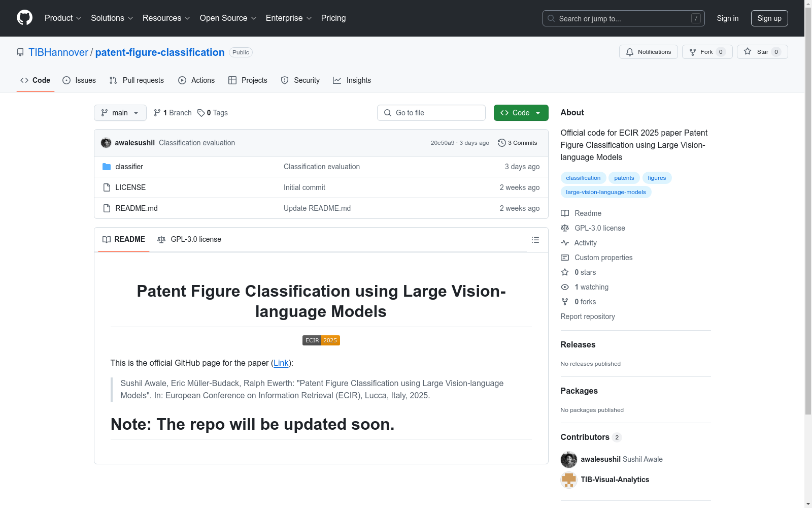Click the star icon to star repo

(748, 51)
